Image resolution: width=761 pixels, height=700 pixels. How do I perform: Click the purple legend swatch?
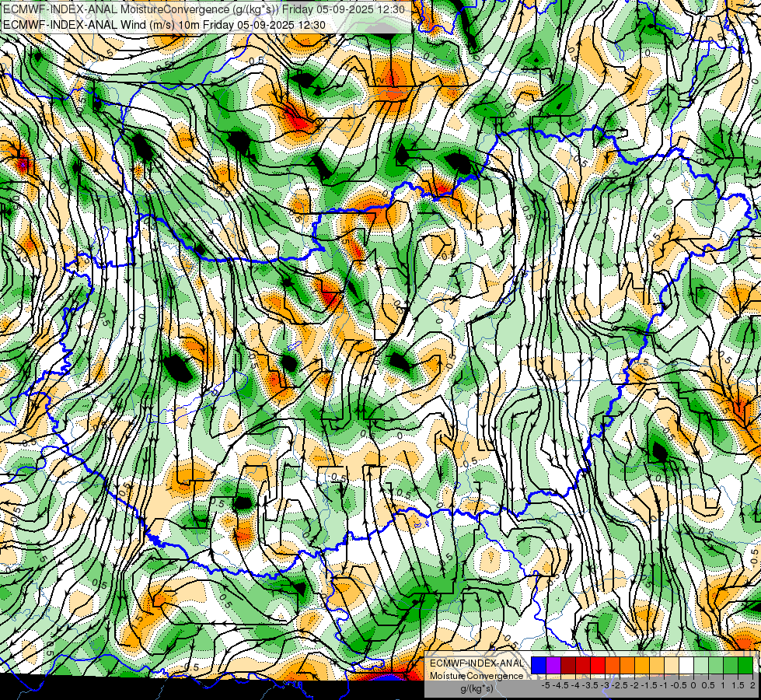553,665
